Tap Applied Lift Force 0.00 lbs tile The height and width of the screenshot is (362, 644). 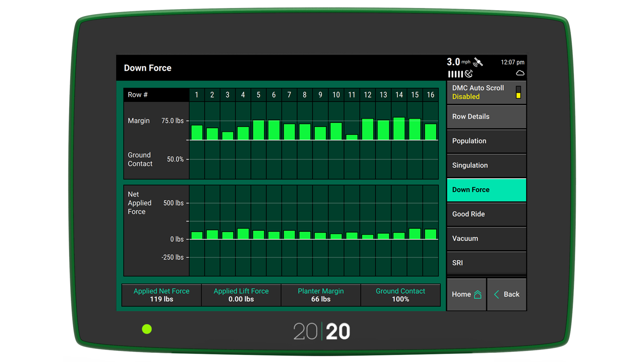click(x=241, y=295)
